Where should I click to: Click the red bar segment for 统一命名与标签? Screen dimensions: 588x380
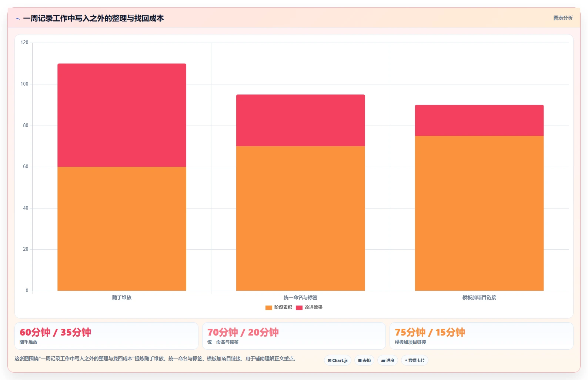coord(301,120)
